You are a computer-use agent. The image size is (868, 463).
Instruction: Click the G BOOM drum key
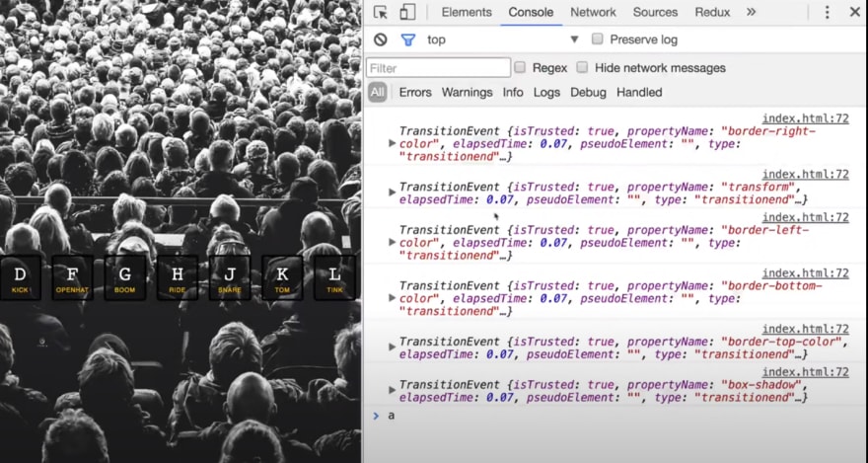pos(124,278)
